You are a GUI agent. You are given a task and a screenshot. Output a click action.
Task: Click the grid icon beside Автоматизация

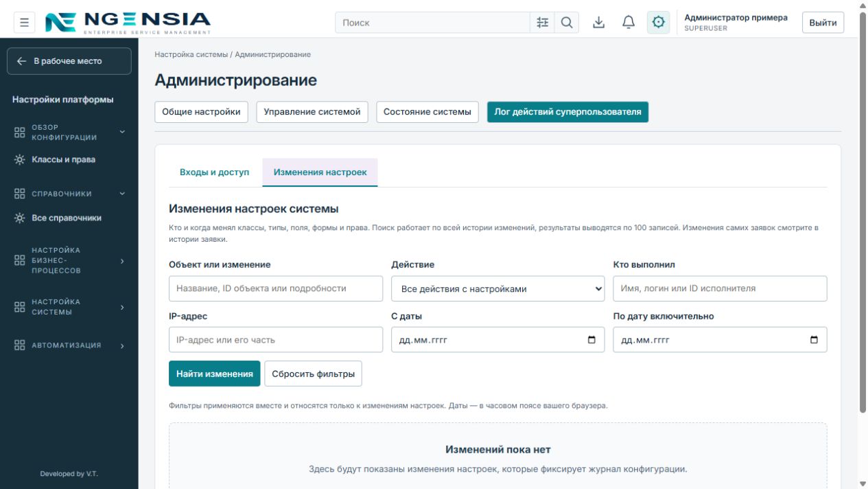[19, 345]
